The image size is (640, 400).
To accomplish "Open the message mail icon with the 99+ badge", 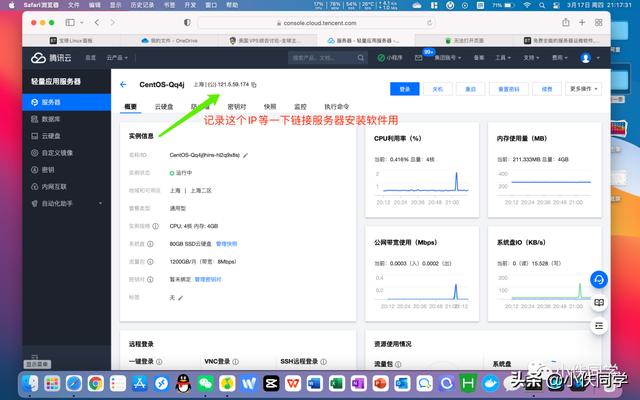I will pyautogui.click(x=419, y=58).
